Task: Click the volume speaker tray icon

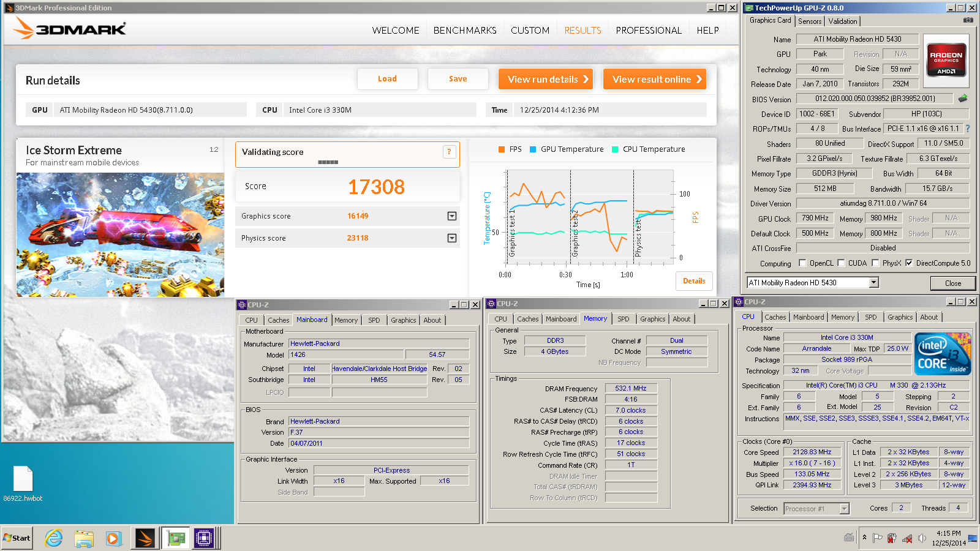Action: [x=922, y=538]
